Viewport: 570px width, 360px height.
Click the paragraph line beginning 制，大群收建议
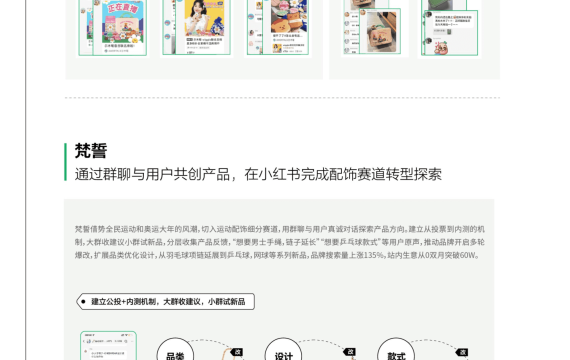(x=280, y=242)
